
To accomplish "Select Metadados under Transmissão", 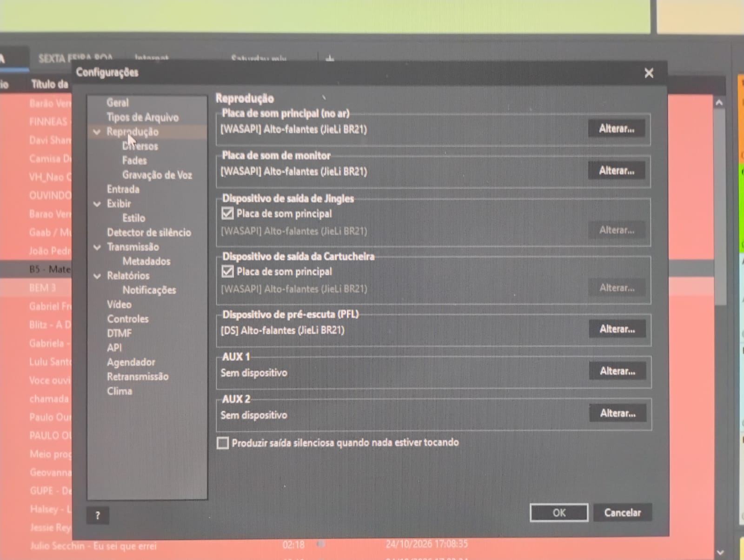I will click(x=146, y=261).
